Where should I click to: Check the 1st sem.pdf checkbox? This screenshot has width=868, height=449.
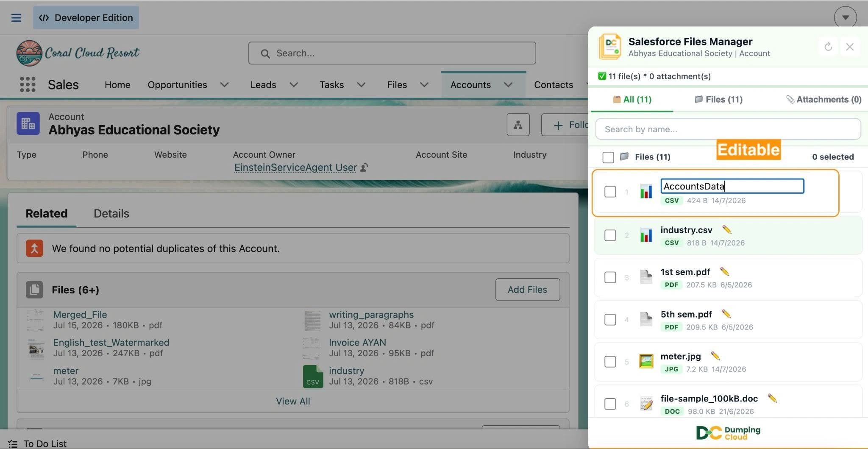coord(610,277)
